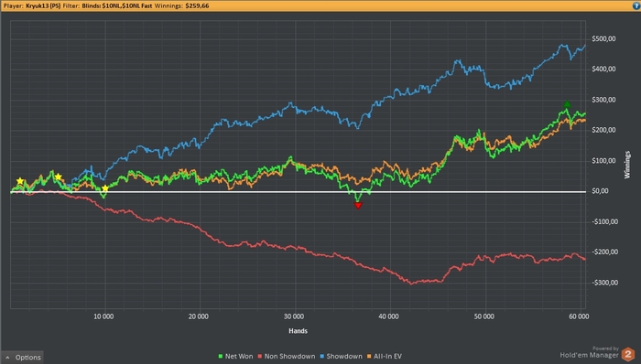641x364 pixels.
Task: Click the yellow star marker at 10 000 hands
Action: point(105,188)
